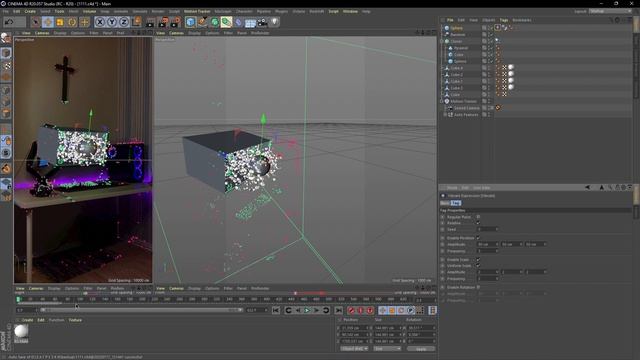Screen dimensions: 640x360
Task: Expand the Auto Features item
Action: (445, 115)
